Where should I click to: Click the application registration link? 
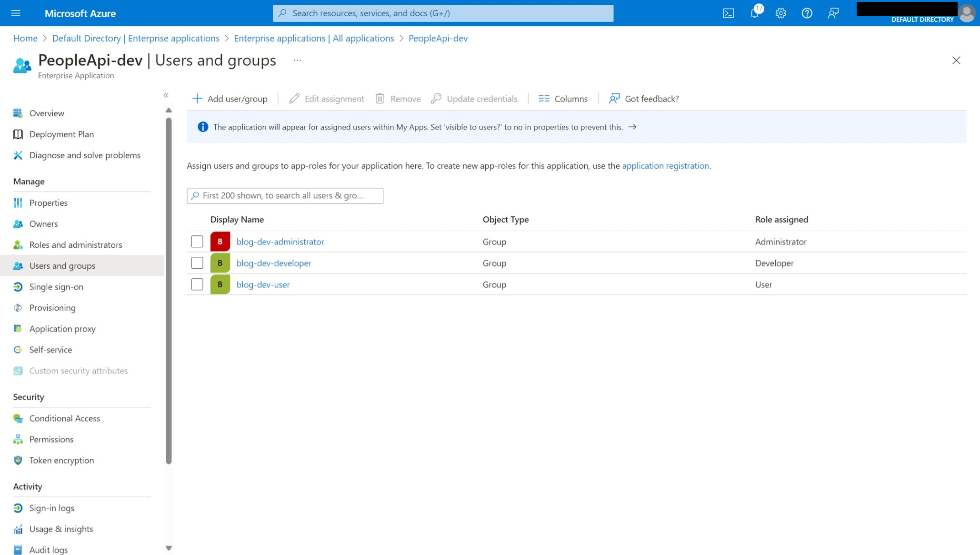666,166
